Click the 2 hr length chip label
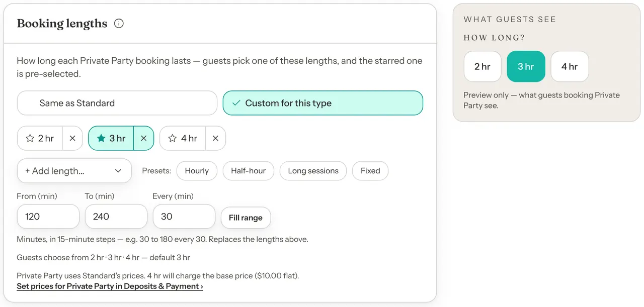The width and height of the screenshot is (644, 307). (46, 138)
